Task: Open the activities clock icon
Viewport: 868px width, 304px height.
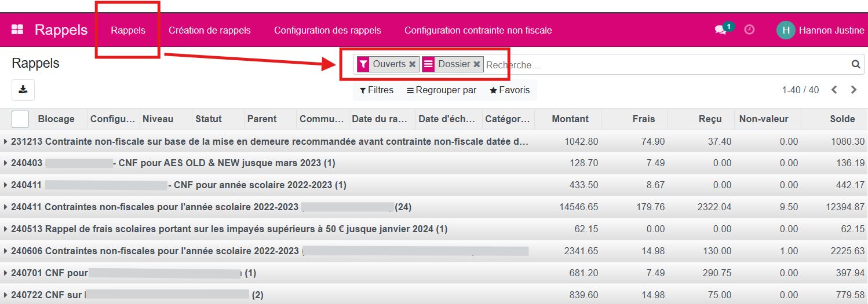Action: [x=749, y=30]
